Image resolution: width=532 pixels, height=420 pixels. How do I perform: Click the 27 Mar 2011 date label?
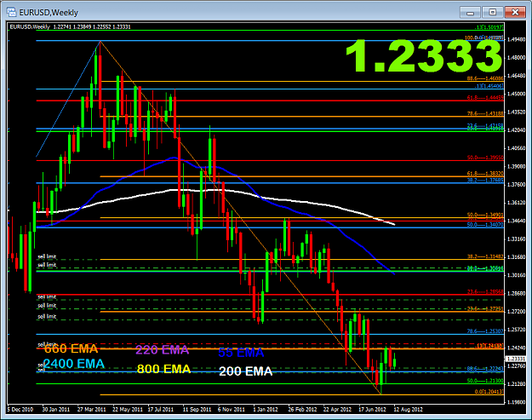click(x=91, y=410)
